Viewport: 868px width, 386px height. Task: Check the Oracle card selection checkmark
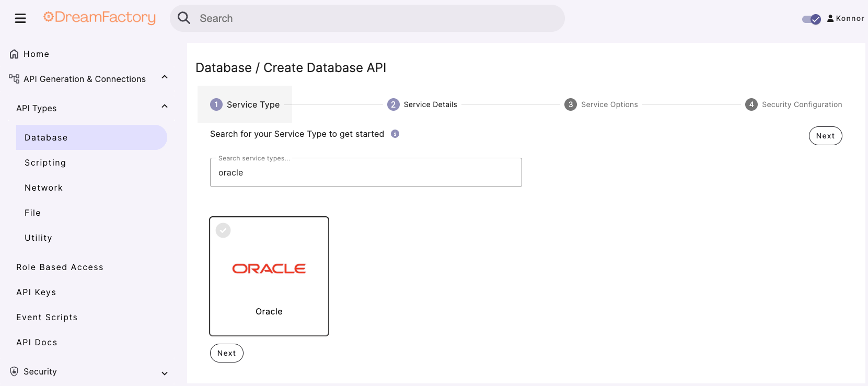tap(223, 230)
